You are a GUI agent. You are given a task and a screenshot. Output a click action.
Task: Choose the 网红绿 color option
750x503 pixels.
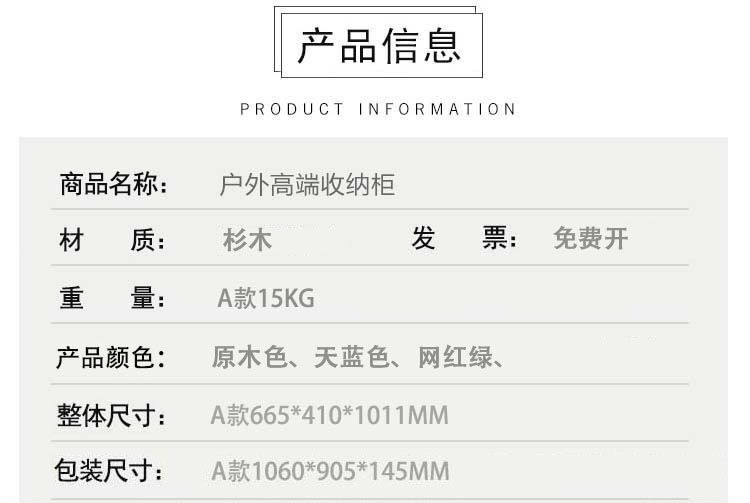pos(456,357)
